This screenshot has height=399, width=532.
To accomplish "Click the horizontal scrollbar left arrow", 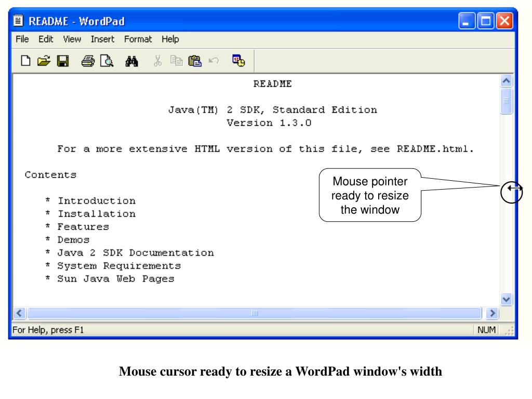I will point(19,313).
